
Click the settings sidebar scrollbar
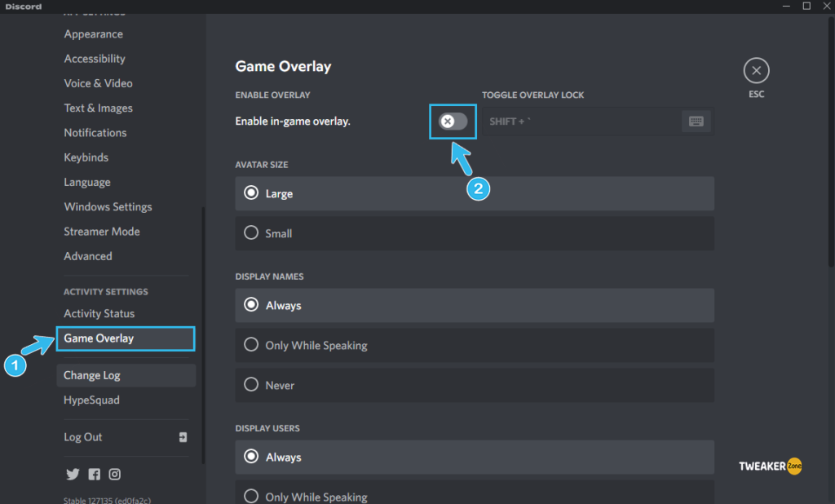pos(203,335)
